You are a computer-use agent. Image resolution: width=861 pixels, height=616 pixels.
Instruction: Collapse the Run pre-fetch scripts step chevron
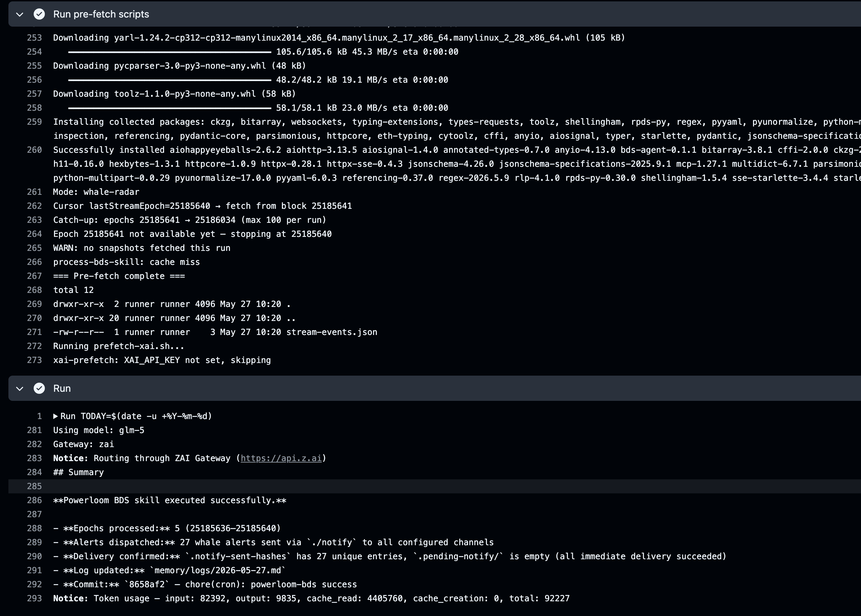(x=20, y=14)
